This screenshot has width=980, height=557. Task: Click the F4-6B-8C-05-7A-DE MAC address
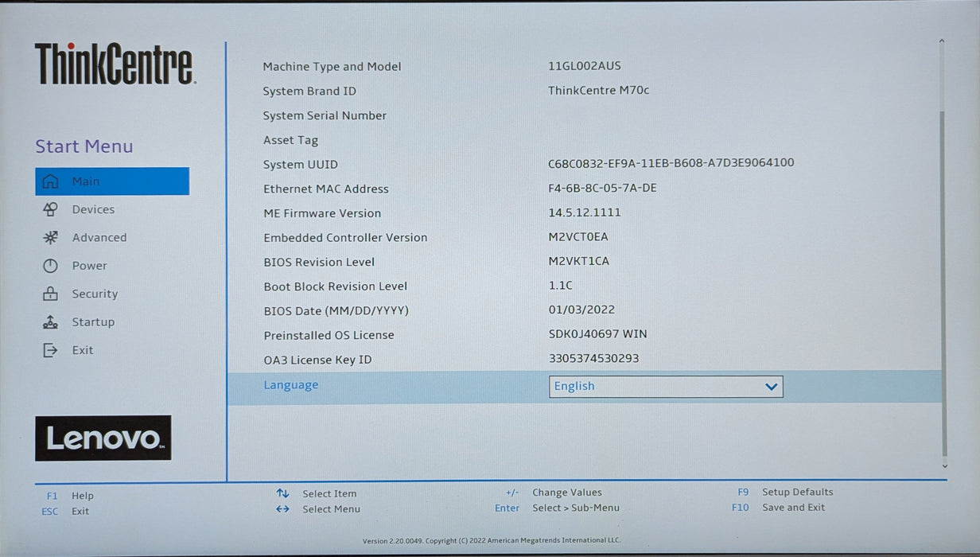(x=602, y=189)
